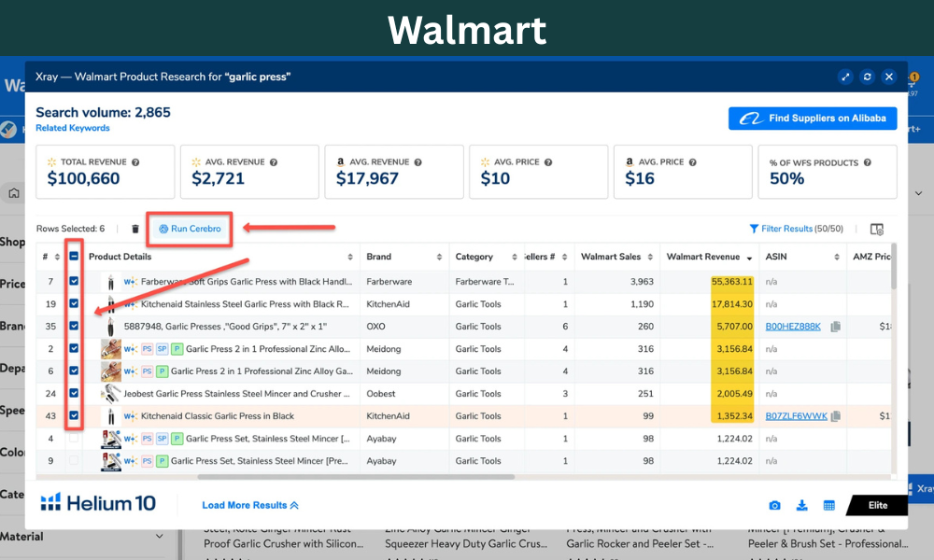Uncheck row 19 Kitchenaid checkbox
This screenshot has width=934, height=560.
(74, 303)
